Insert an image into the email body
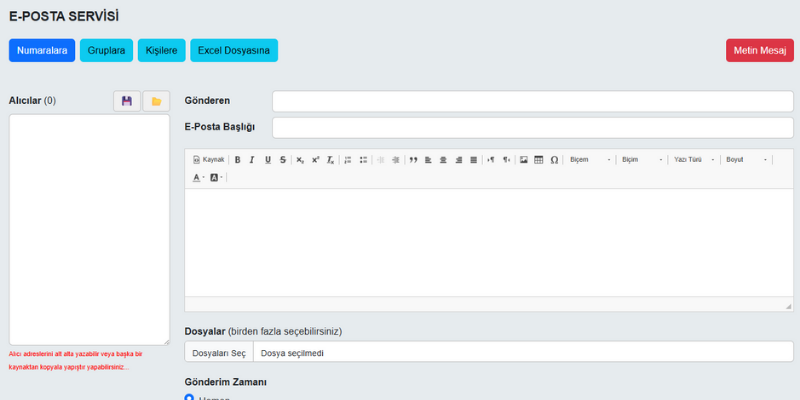800x400 pixels. click(x=523, y=160)
